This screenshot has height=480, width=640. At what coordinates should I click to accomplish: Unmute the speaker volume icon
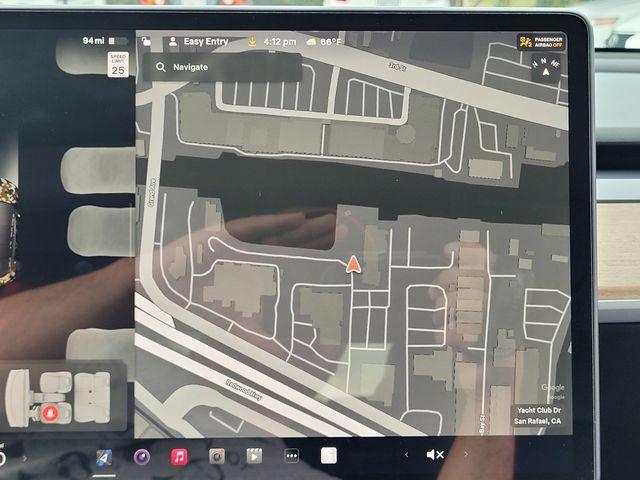tap(435, 455)
